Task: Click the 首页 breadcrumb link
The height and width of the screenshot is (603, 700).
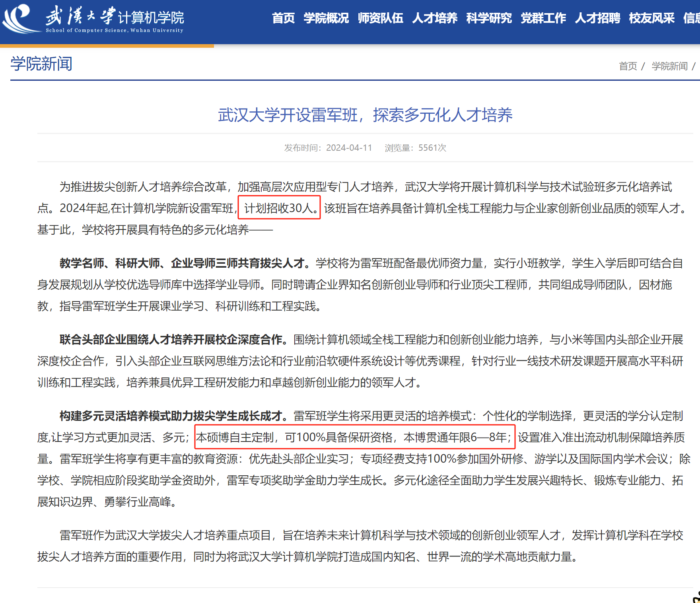Action: 628,66
